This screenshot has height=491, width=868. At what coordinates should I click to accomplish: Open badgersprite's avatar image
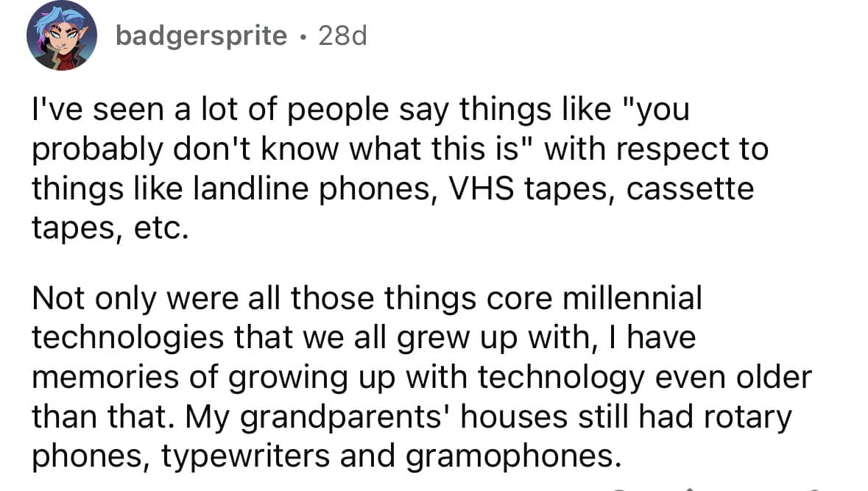pyautogui.click(x=61, y=35)
